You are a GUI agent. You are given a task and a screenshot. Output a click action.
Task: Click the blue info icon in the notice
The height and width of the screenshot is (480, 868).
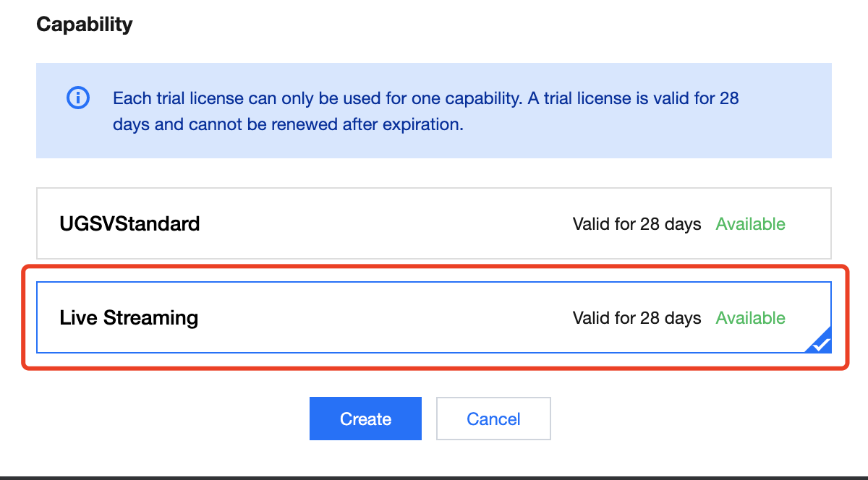point(77,98)
